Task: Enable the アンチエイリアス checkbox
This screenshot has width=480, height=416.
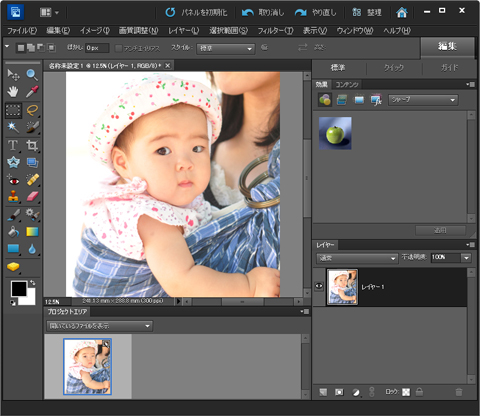Action: tap(118, 48)
